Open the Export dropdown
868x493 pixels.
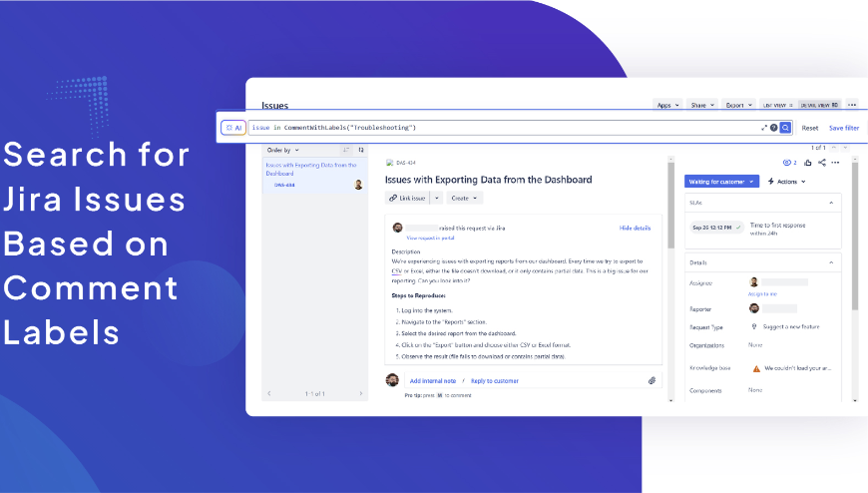739,105
